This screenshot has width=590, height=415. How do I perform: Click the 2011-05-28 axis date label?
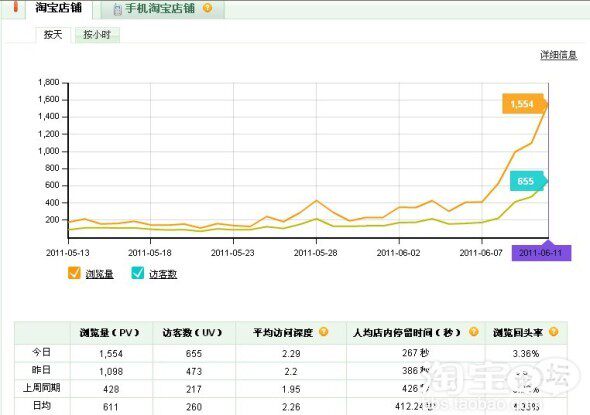tap(315, 253)
